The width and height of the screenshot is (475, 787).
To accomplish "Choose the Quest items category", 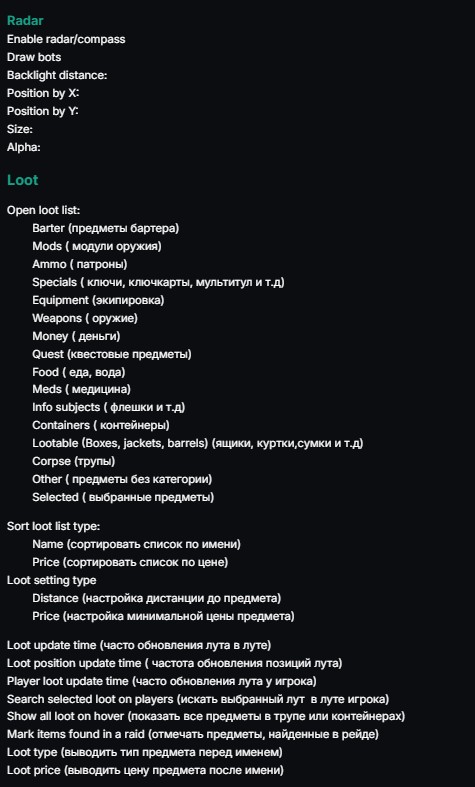I will pos(112,354).
